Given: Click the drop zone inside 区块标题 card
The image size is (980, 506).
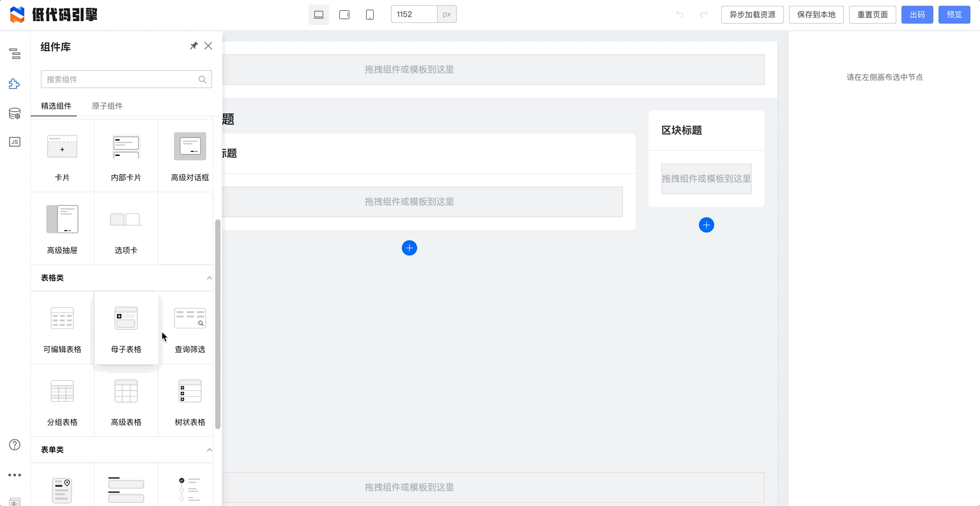Looking at the screenshot, I should click(707, 179).
